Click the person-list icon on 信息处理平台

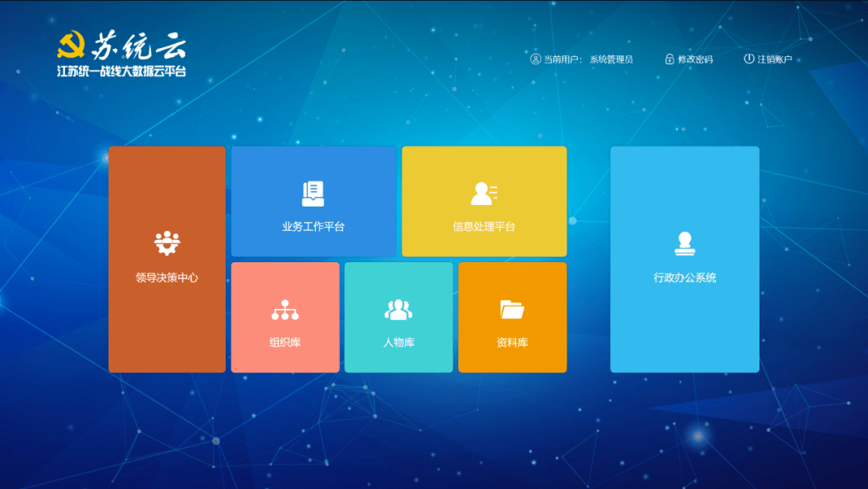point(484,193)
